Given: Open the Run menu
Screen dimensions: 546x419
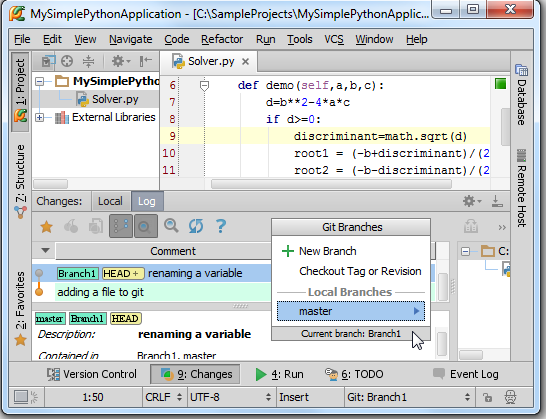Looking at the screenshot, I should (266, 39).
